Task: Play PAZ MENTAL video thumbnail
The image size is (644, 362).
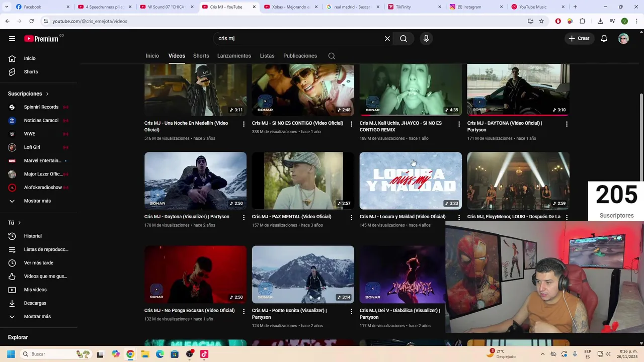Action: [303, 181]
